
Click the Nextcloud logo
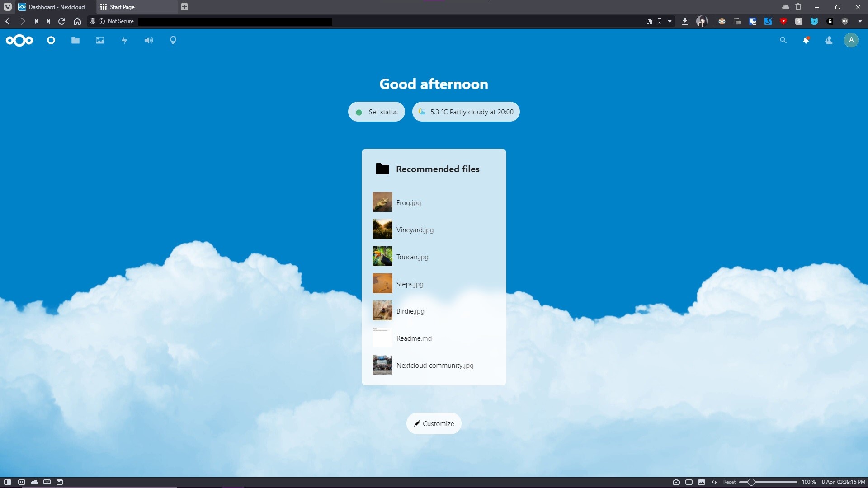click(x=19, y=40)
